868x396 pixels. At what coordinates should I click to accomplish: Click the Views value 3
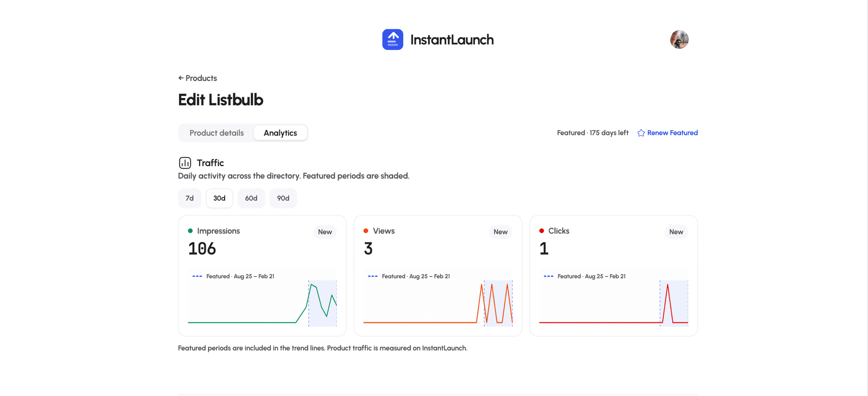click(368, 249)
